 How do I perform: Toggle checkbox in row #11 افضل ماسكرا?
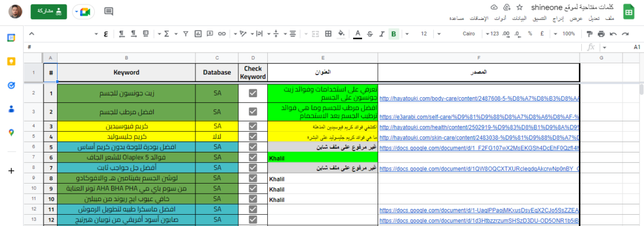pyautogui.click(x=253, y=210)
